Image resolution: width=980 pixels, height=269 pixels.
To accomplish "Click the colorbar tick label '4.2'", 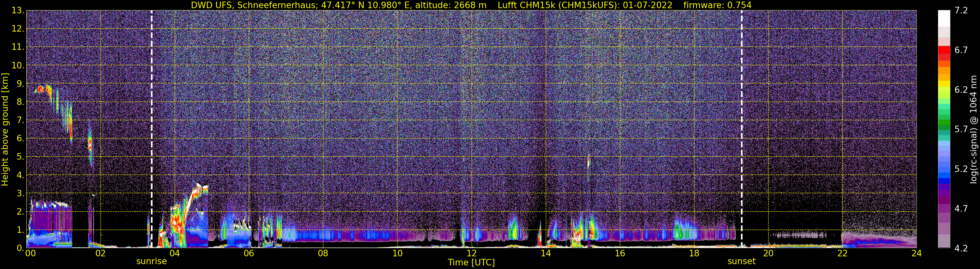I will coord(961,248).
